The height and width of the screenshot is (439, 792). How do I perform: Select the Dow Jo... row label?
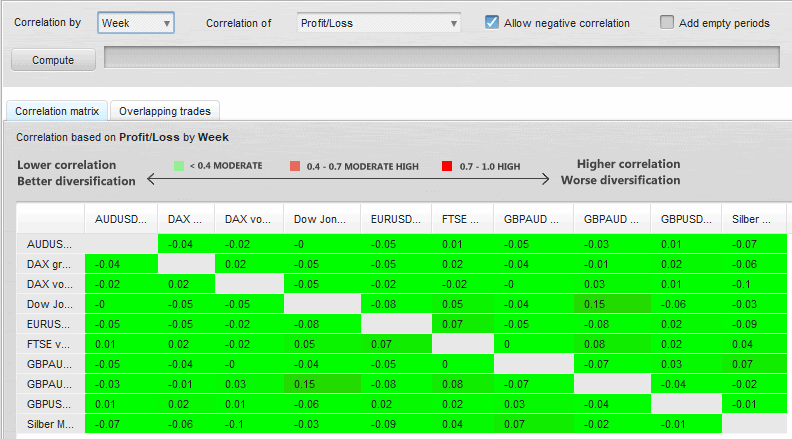(50, 304)
